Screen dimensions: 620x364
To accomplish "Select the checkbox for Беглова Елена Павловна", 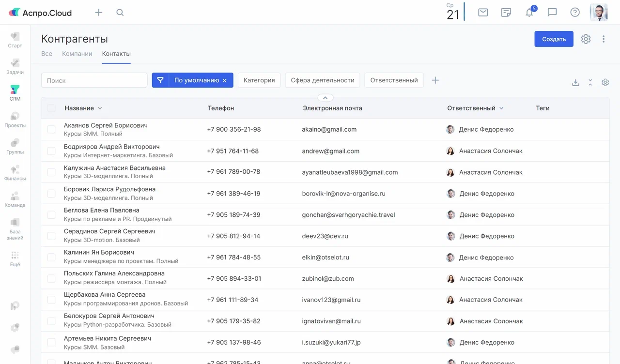I will click(x=51, y=214).
